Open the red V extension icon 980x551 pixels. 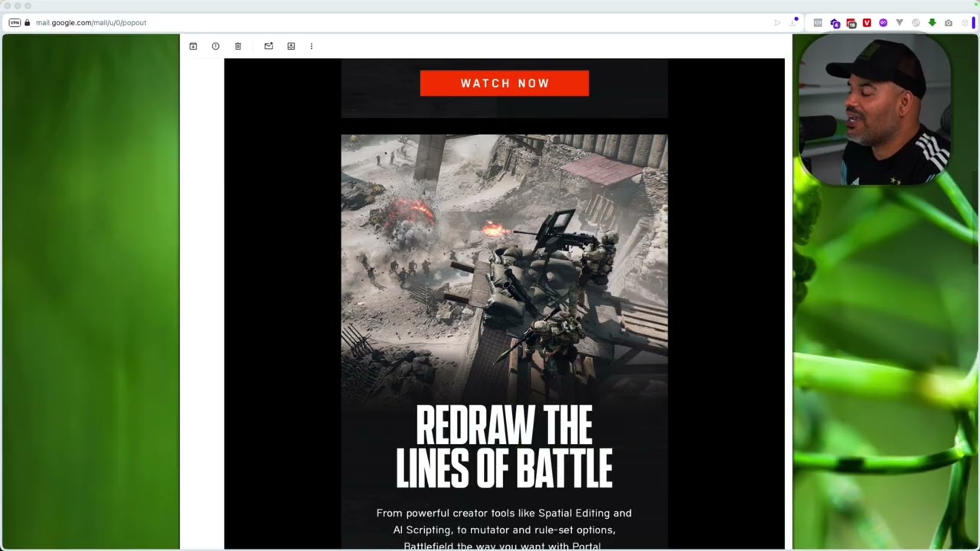(867, 23)
